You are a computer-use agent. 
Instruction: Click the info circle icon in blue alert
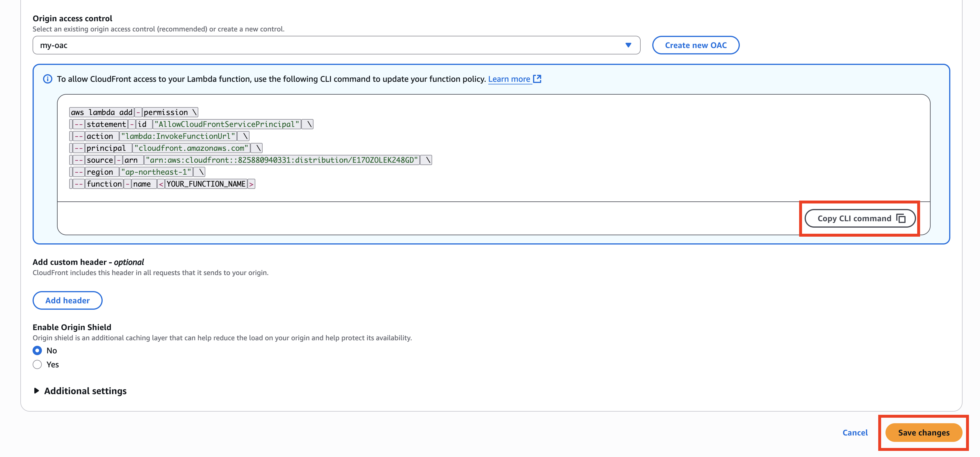click(48, 79)
